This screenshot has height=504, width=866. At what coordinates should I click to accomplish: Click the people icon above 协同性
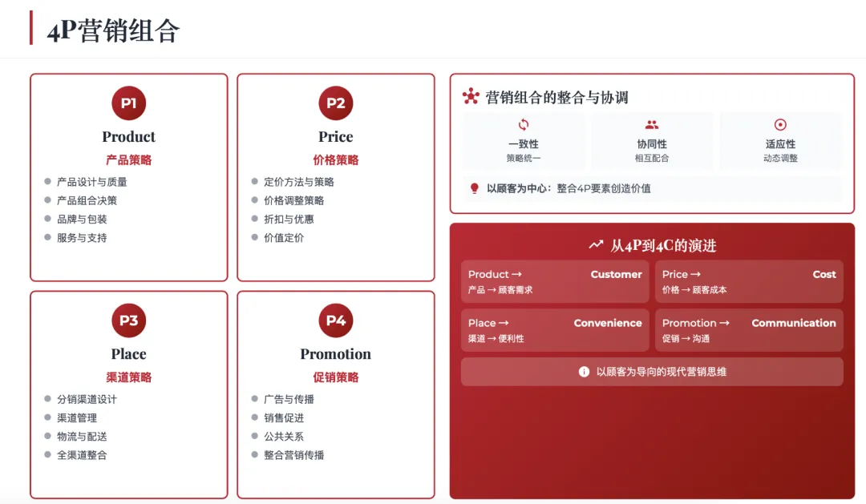pos(652,124)
